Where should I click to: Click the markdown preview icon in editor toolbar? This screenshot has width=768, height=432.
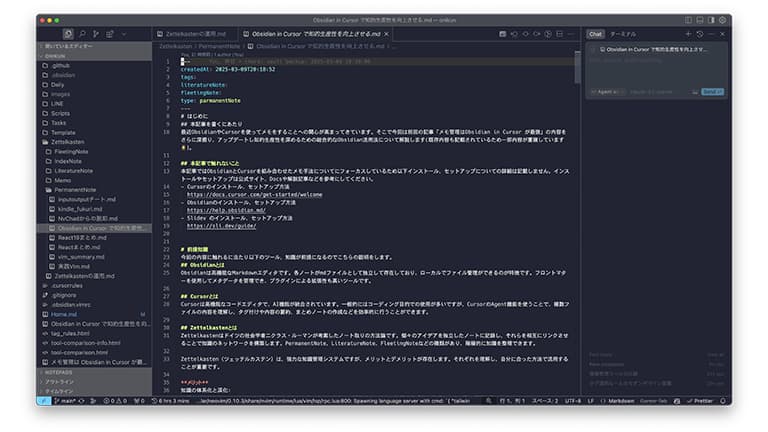[x=503, y=34]
